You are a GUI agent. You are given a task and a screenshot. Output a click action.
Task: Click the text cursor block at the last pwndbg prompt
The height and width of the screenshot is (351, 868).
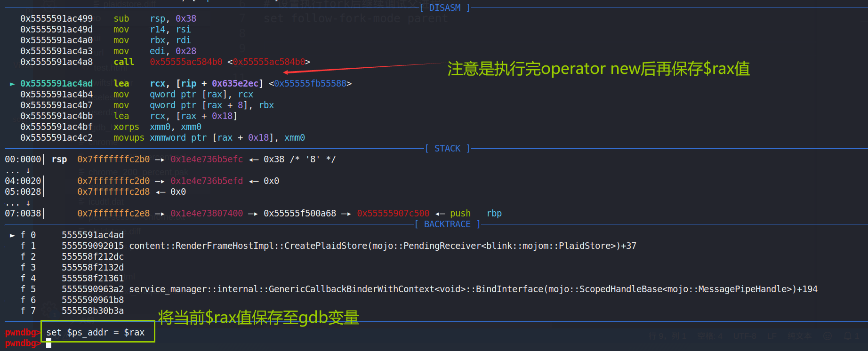pos(48,343)
